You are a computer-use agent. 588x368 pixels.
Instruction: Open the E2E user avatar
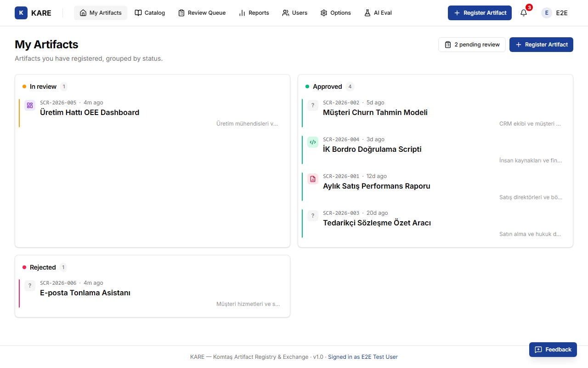(x=547, y=13)
